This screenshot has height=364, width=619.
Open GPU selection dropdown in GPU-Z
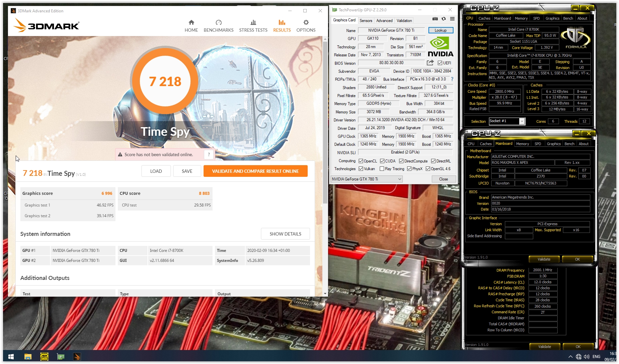point(366,179)
